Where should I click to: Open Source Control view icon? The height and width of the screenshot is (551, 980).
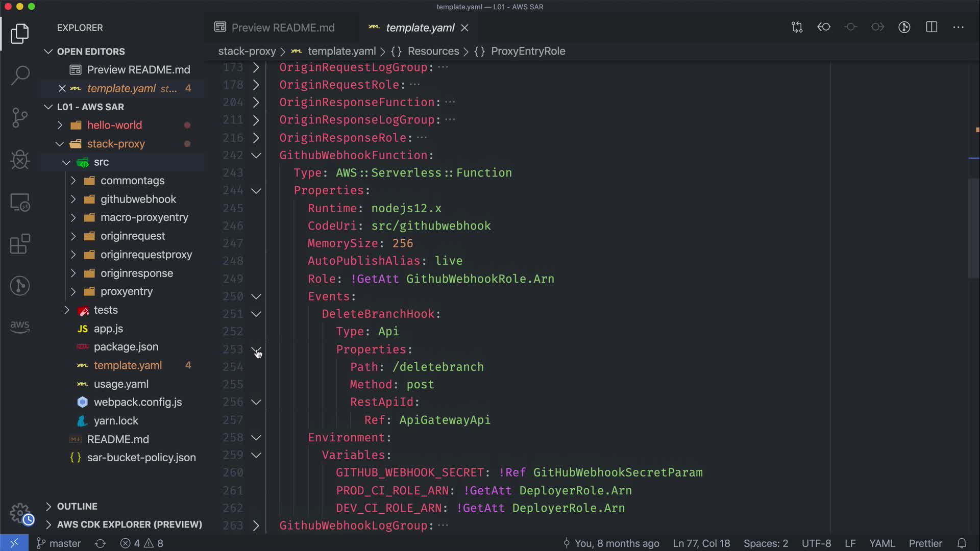(20, 118)
